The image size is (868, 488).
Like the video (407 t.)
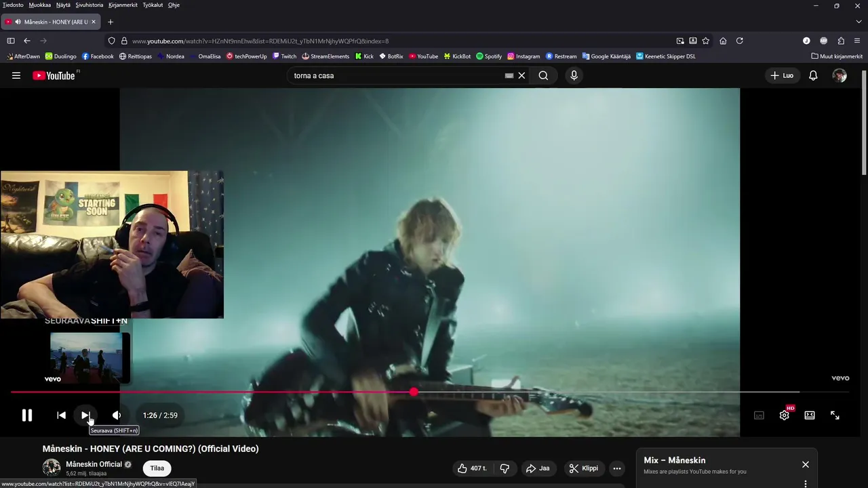472,468
